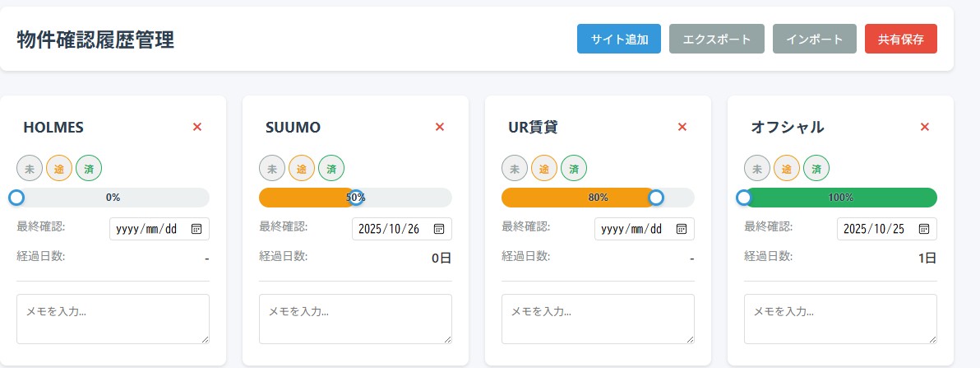This screenshot has width=980, height=368.
Task: Click the calendar icon in UR賃貸 date field
Action: click(x=682, y=229)
